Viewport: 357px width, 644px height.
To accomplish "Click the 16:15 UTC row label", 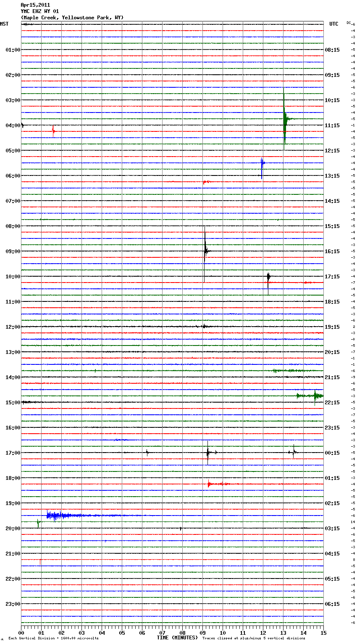I will pos(332,251).
